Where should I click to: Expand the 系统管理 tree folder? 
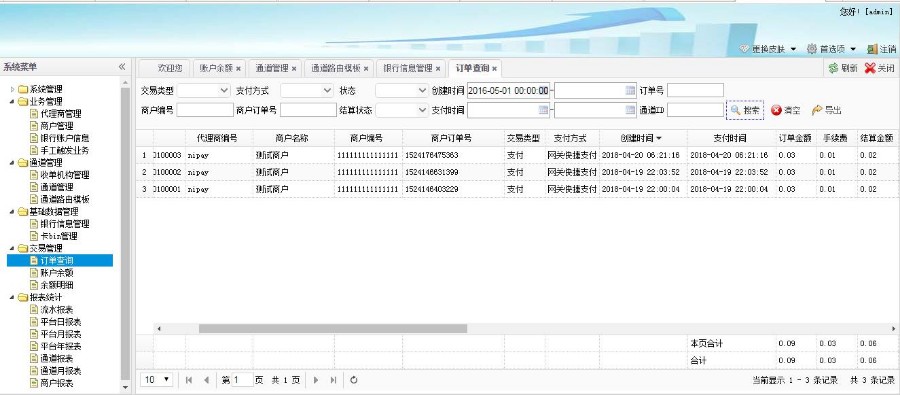click(13, 90)
